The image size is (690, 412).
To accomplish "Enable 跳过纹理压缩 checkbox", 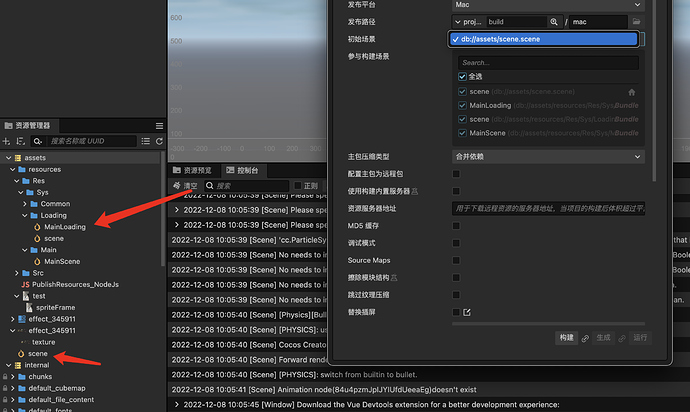I will click(x=456, y=295).
